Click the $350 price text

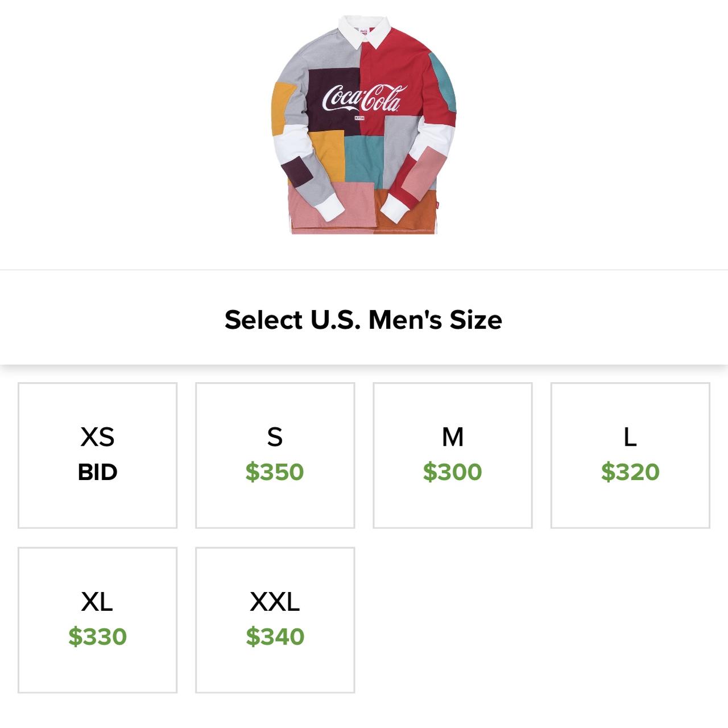[275, 472]
